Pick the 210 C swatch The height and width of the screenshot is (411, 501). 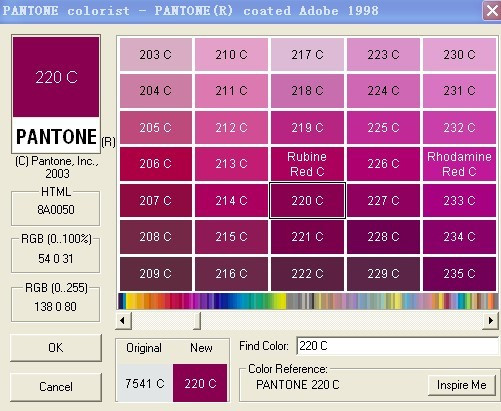(231, 54)
